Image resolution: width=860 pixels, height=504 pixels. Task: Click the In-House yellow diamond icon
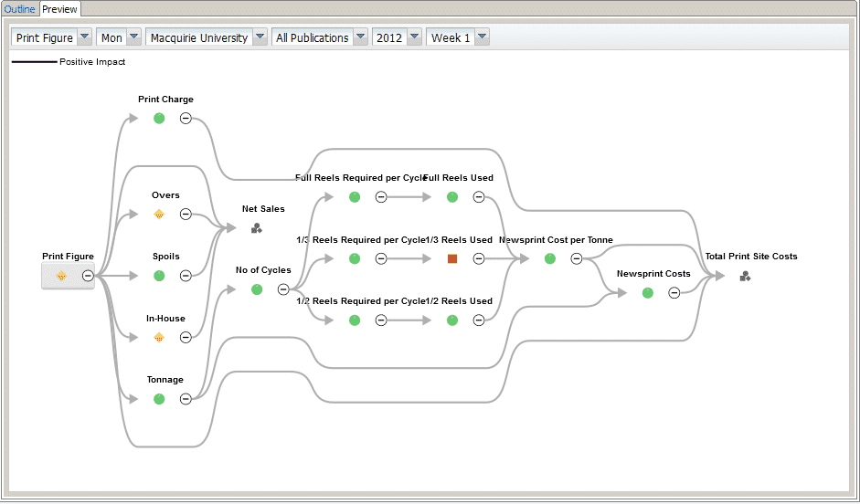coord(159,337)
